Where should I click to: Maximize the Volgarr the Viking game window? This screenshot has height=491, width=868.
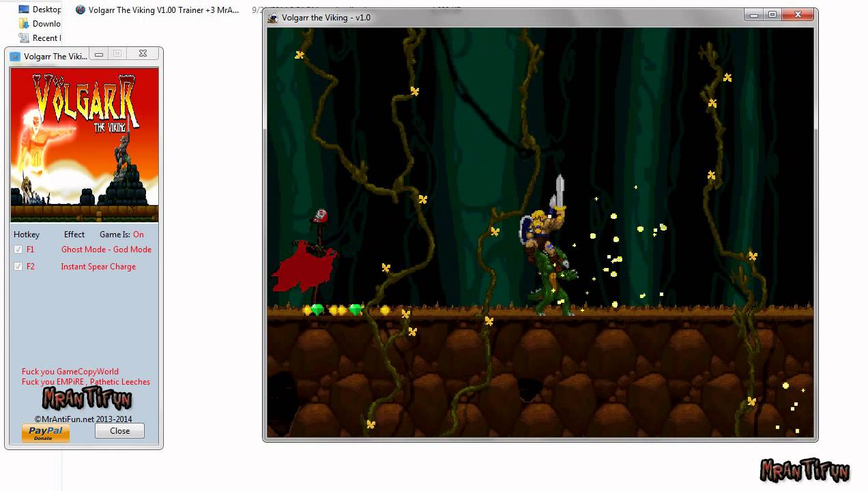coord(772,14)
